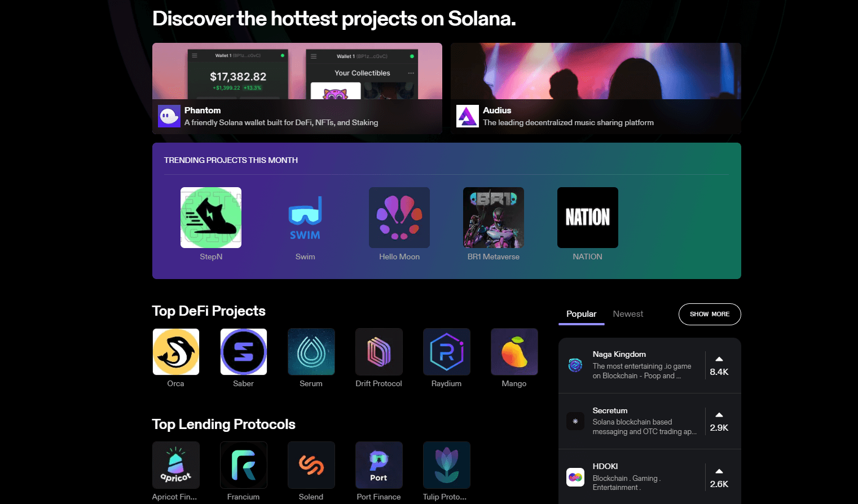This screenshot has width=858, height=504.
Task: Upvote Naga Kingdom with the arrow
Action: click(x=719, y=359)
